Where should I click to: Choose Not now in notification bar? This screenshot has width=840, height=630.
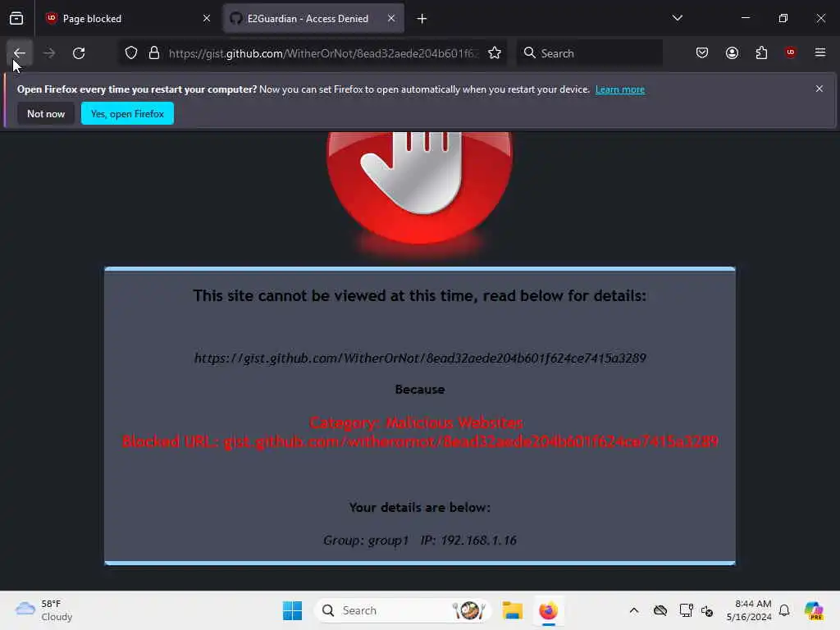click(x=46, y=113)
